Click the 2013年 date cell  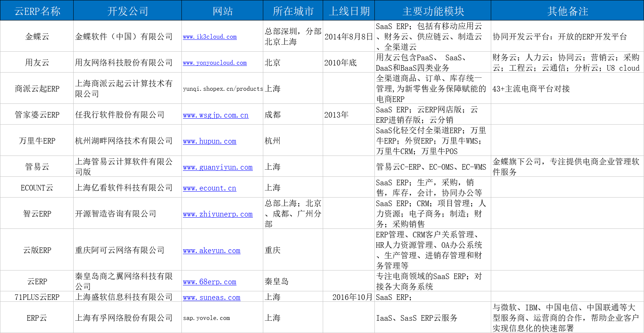(x=349, y=114)
